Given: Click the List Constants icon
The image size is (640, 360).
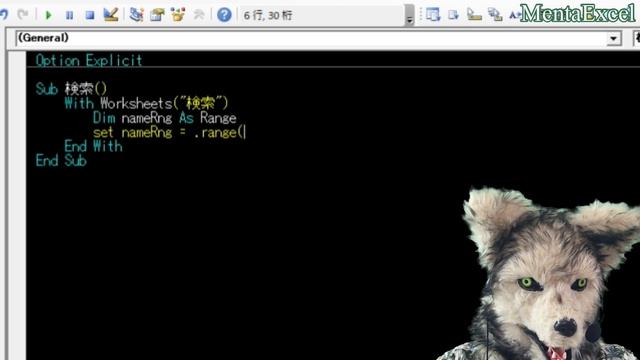Looking at the screenshot, I should click(x=453, y=16).
